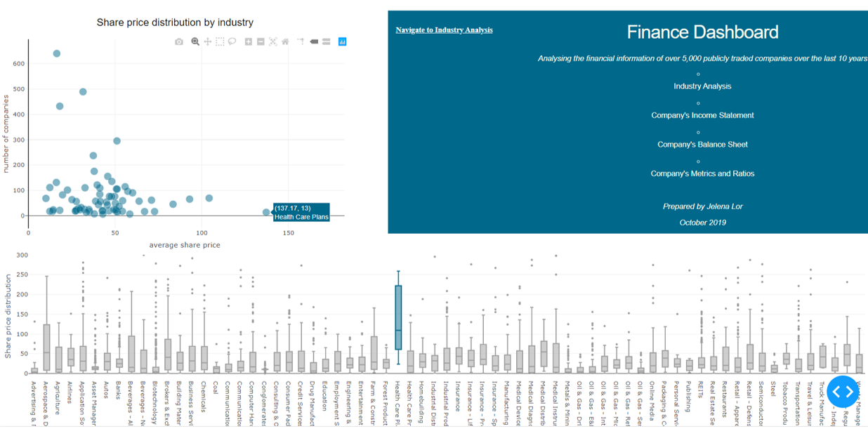Click the Restaurants x-axis label

[x=725, y=401]
